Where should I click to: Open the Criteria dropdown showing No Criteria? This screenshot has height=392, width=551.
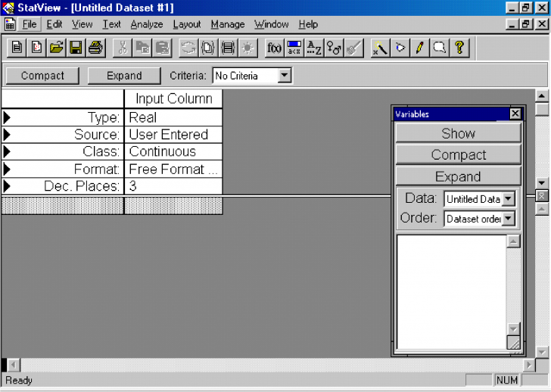pos(284,76)
